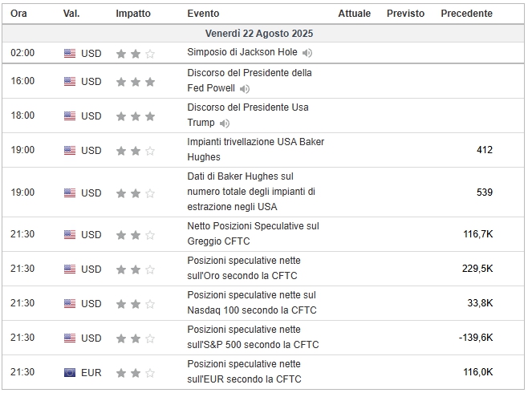The width and height of the screenshot is (532, 397).
Task: Click Venerdì 22 Agosto 2025 date row
Action: pyautogui.click(x=263, y=33)
